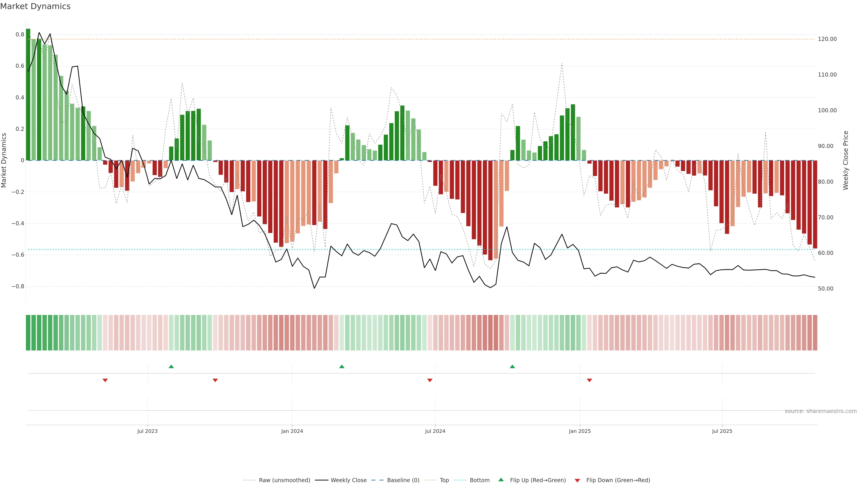The height and width of the screenshot is (488, 868).
Task: Hide the Bottom series via legend
Action: (479, 480)
